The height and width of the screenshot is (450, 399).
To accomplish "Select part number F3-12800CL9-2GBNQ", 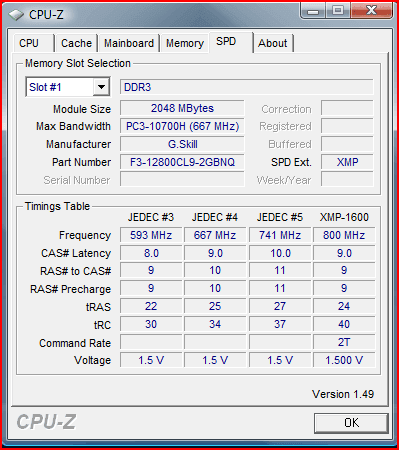I will click(182, 162).
